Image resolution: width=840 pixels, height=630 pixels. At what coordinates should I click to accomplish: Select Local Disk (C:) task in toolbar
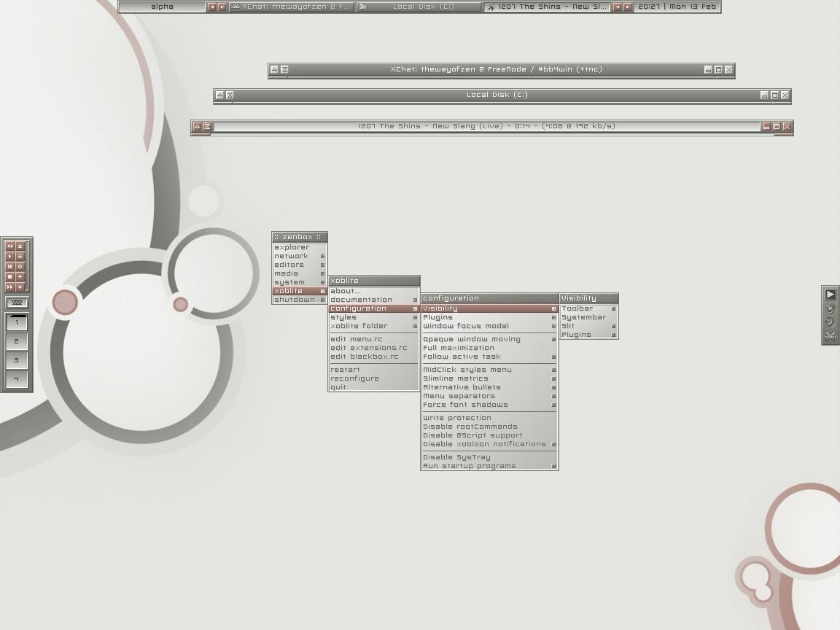pyautogui.click(x=419, y=7)
